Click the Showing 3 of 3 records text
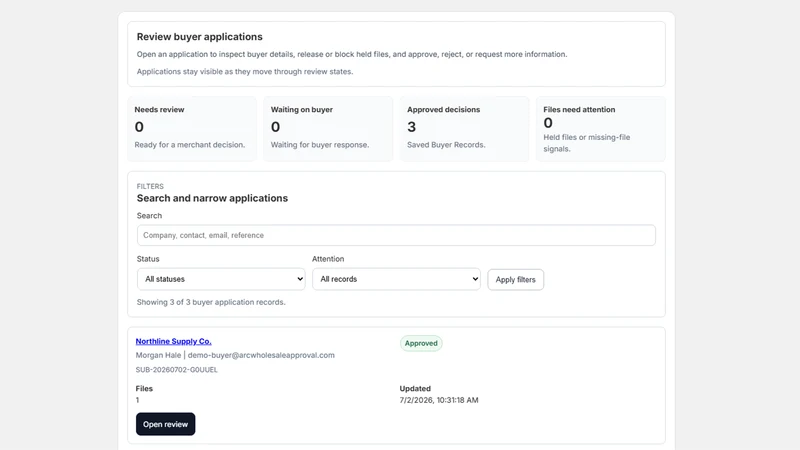800x450 pixels. click(x=211, y=302)
